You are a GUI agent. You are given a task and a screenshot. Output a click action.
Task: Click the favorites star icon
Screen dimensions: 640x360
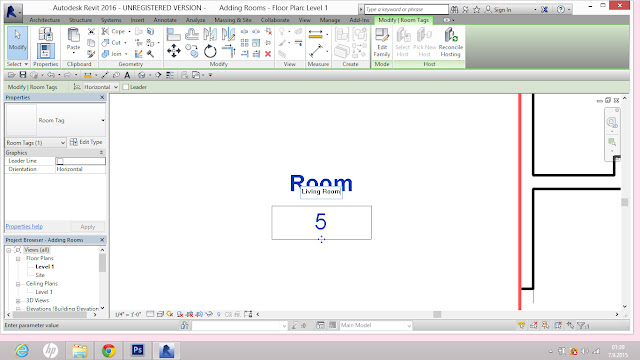pyautogui.click(x=476, y=9)
